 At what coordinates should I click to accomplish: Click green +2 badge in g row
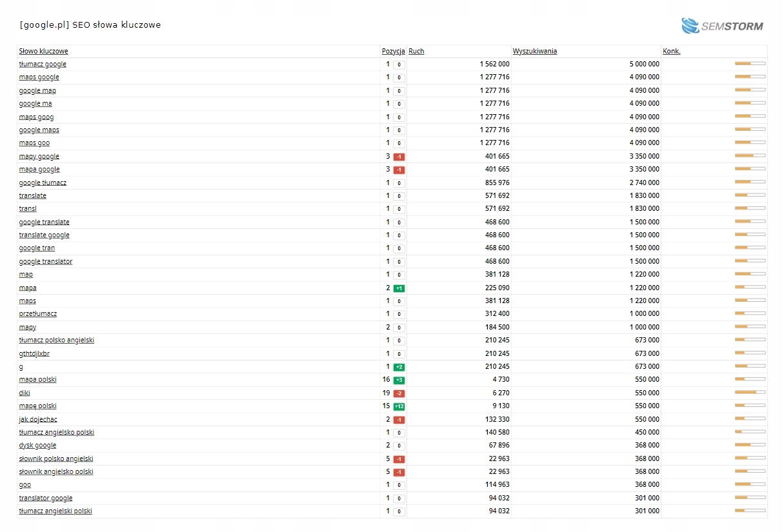(399, 367)
